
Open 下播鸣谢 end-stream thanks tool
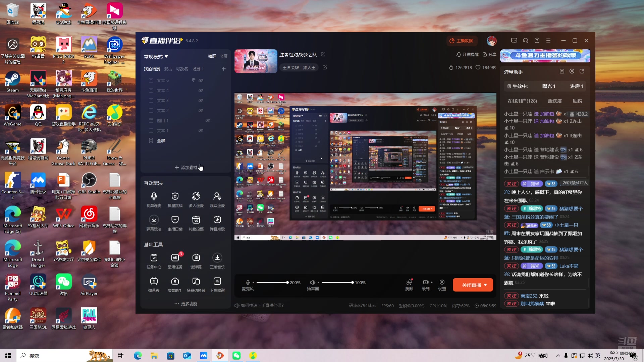[x=217, y=285]
